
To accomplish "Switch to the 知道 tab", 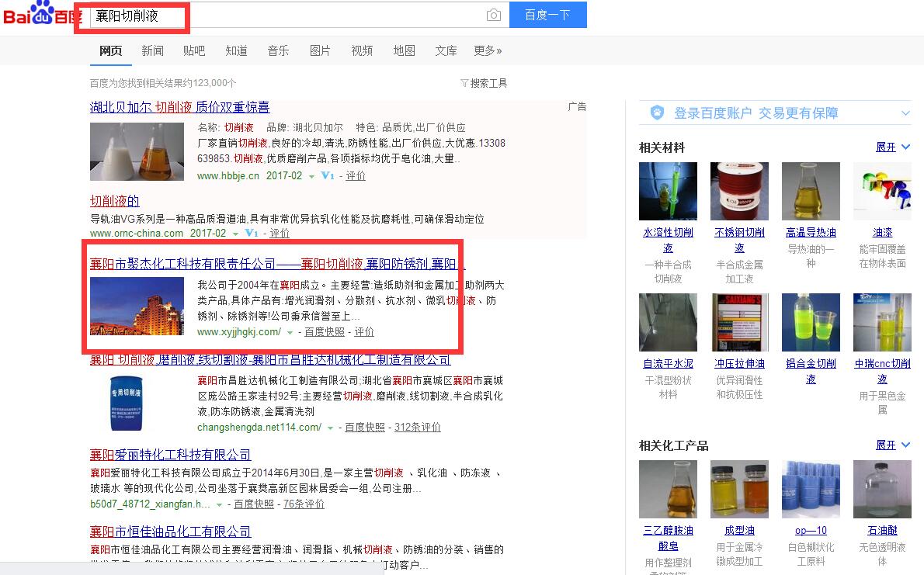I will (x=236, y=50).
